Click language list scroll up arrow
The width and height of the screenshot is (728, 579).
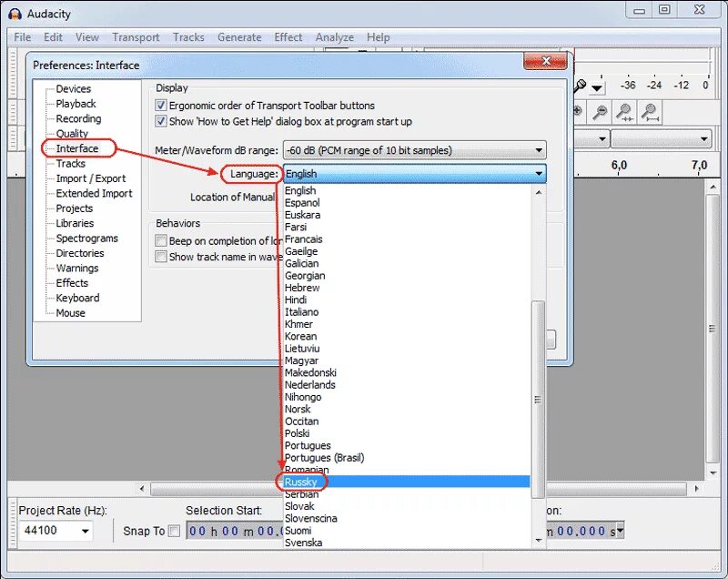(539, 192)
